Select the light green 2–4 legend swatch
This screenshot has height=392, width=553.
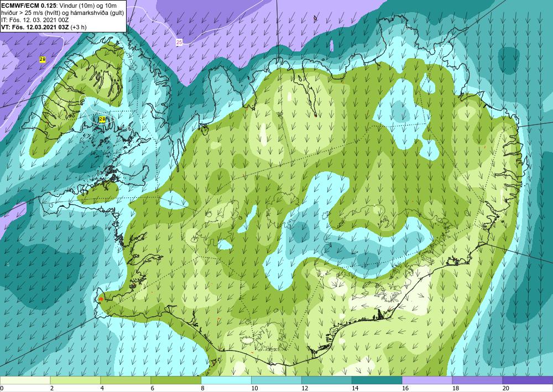pyautogui.click(x=75, y=380)
